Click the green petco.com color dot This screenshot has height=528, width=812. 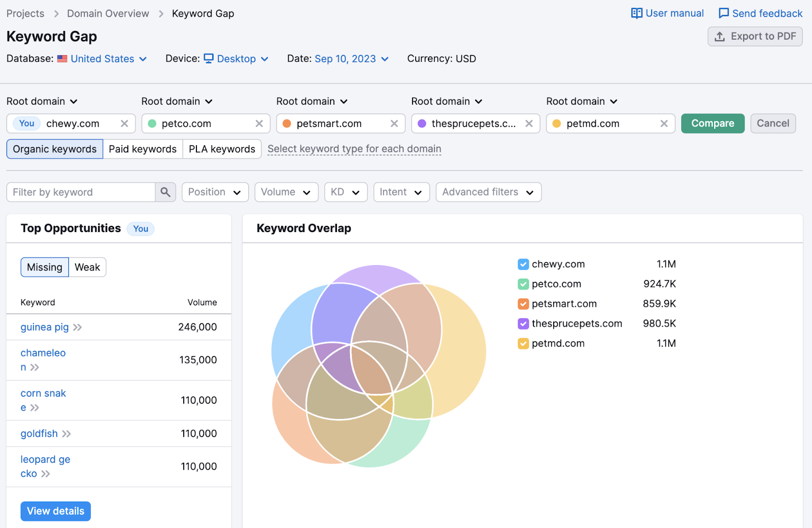[x=152, y=123]
